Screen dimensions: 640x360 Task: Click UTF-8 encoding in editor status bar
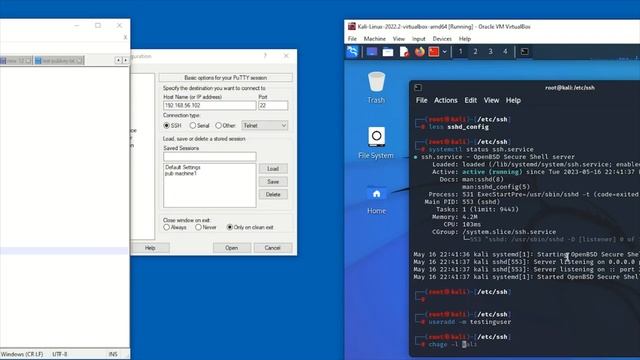pyautogui.click(x=60, y=354)
